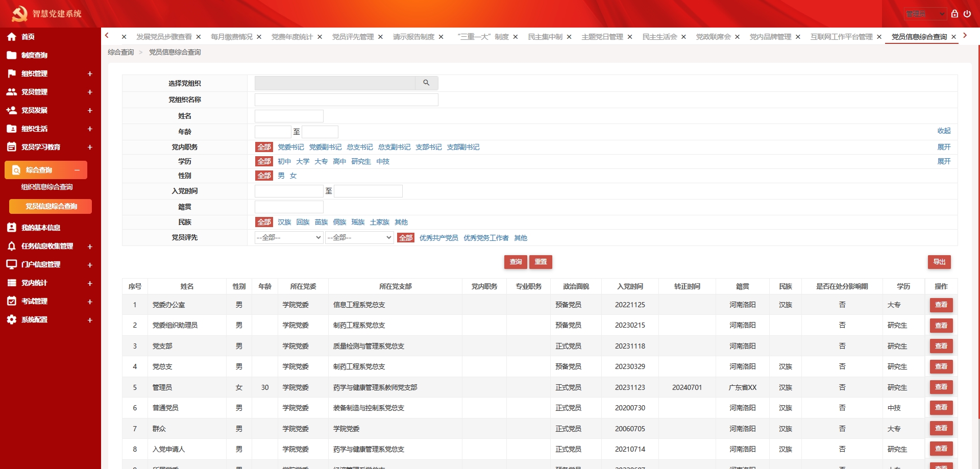Click the 系统配置 gear icon

pos(12,319)
